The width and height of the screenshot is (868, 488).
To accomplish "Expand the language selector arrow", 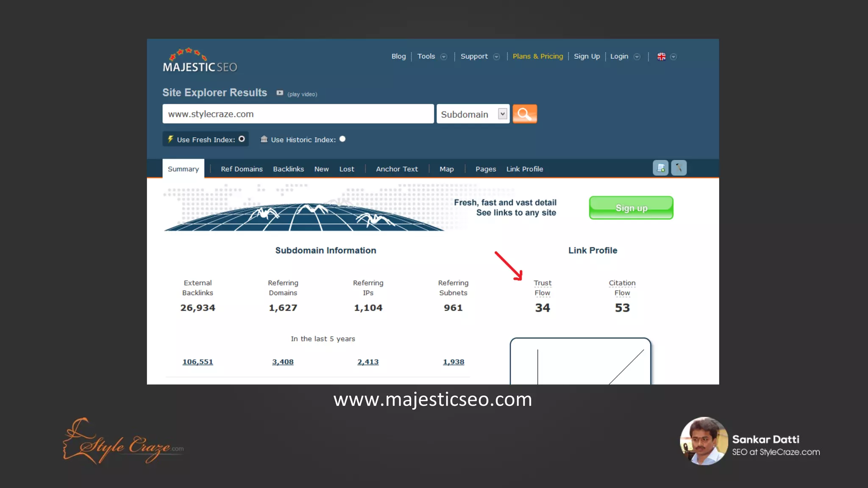I will pyautogui.click(x=673, y=57).
